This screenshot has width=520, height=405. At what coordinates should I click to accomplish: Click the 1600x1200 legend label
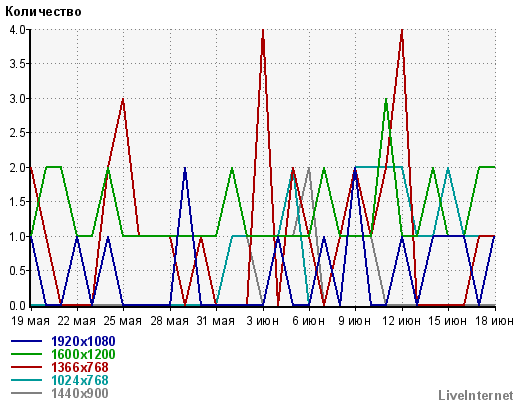point(83,354)
